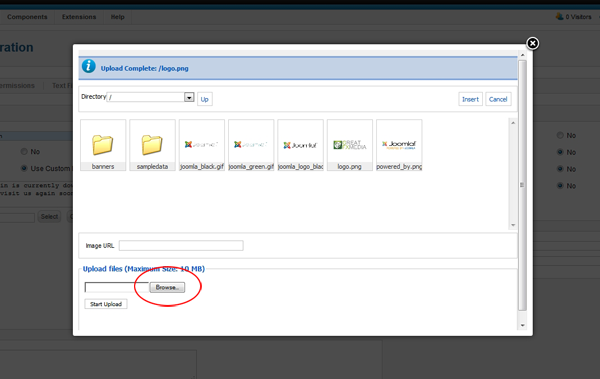
Task: Click the Up button
Action: tap(205, 99)
